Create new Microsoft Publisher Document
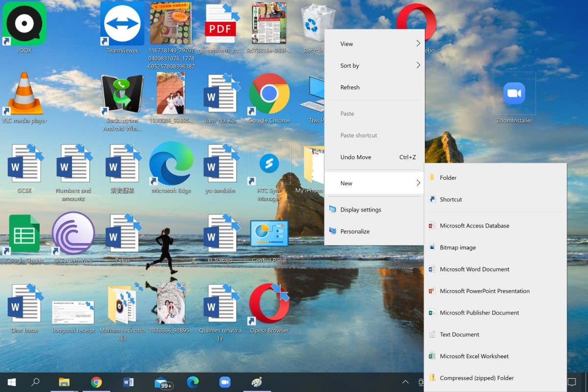Image resolution: width=588 pixels, height=392 pixels. pyautogui.click(x=495, y=313)
